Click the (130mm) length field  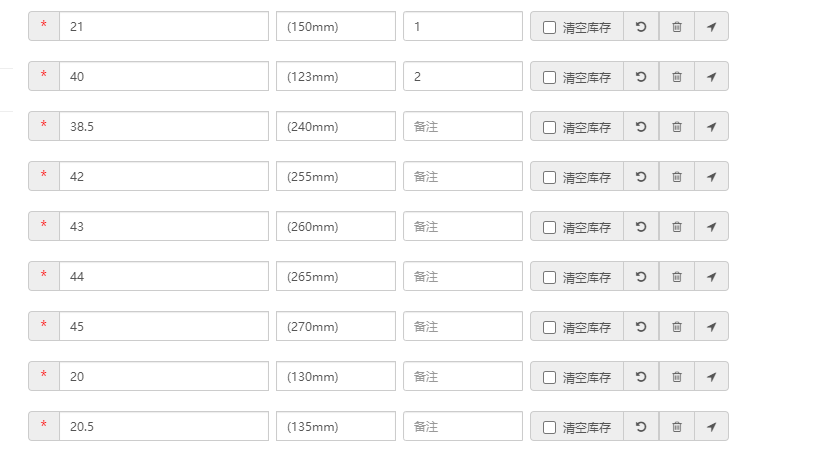click(x=335, y=377)
